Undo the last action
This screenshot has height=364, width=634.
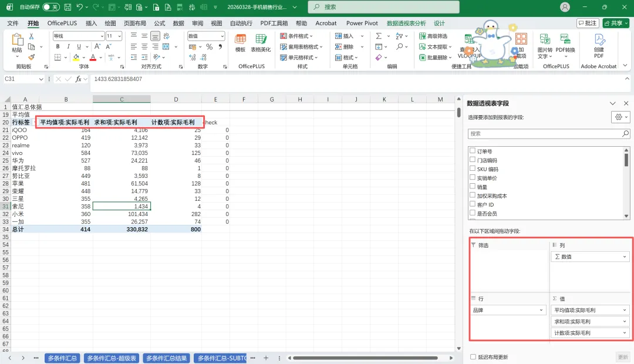[x=79, y=7]
